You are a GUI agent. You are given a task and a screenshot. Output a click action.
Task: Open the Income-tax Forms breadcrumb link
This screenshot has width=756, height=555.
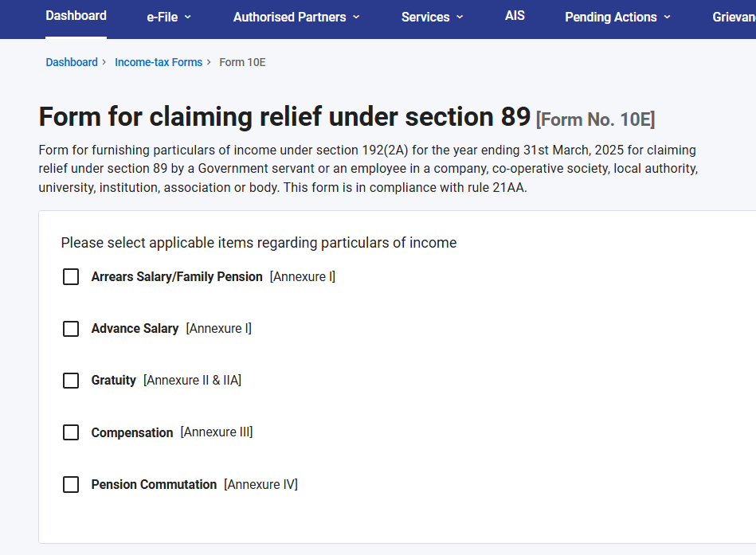159,61
